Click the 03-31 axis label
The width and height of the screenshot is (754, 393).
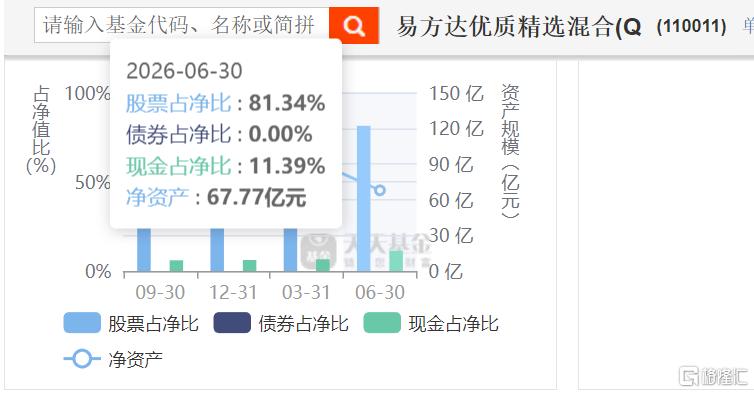[x=306, y=292]
